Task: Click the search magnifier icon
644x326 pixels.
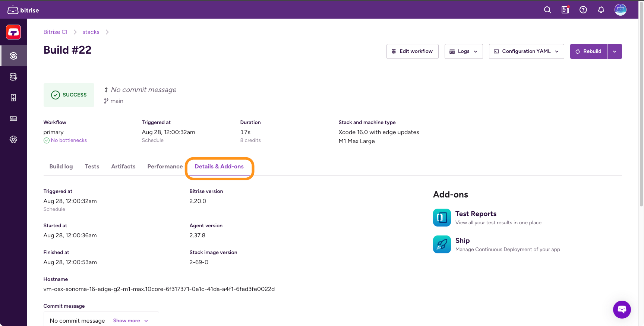Action: click(547, 10)
